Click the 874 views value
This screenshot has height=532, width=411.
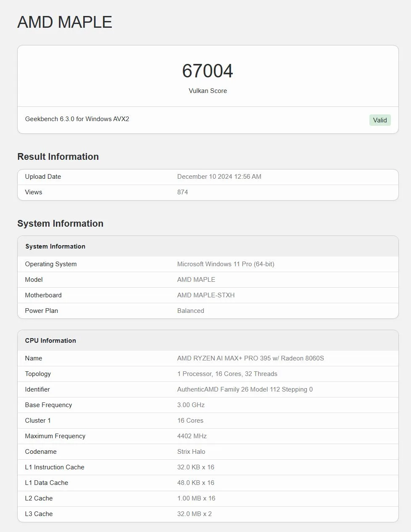click(182, 192)
